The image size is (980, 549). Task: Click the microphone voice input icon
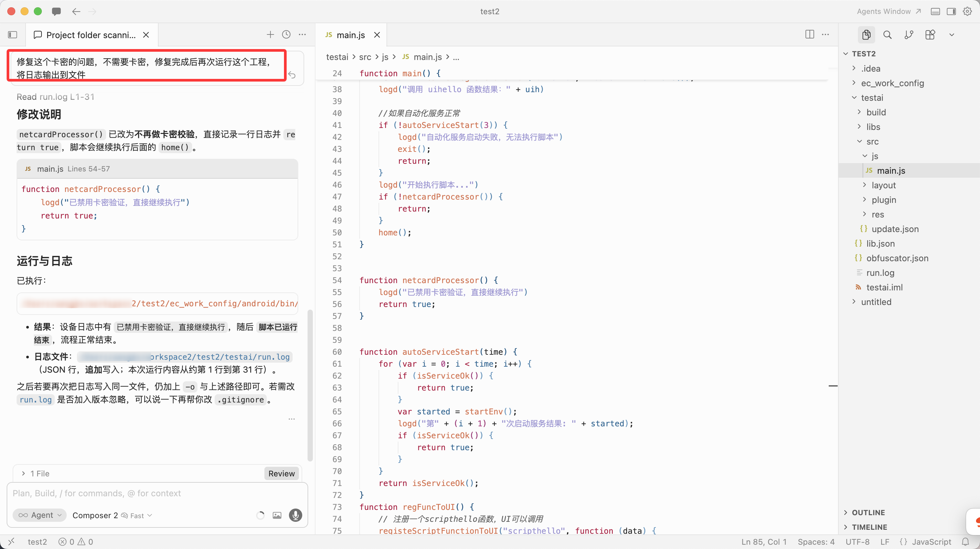pos(295,515)
